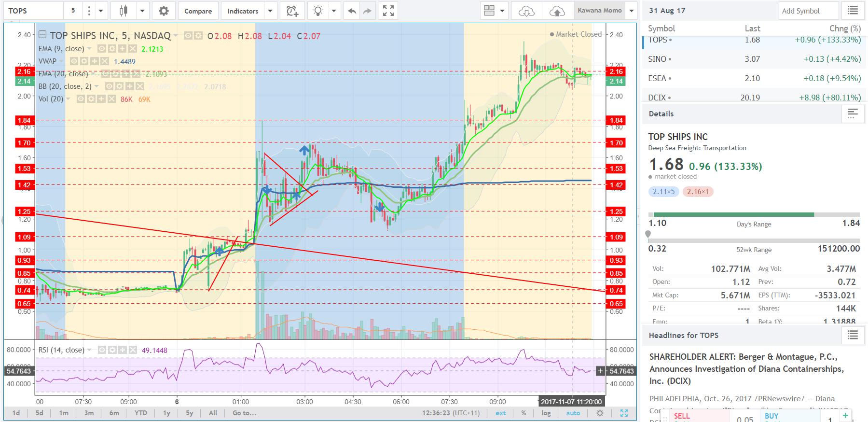The height and width of the screenshot is (422, 868).
Task: Click the 52wk Range slider marker
Action: [x=648, y=234]
